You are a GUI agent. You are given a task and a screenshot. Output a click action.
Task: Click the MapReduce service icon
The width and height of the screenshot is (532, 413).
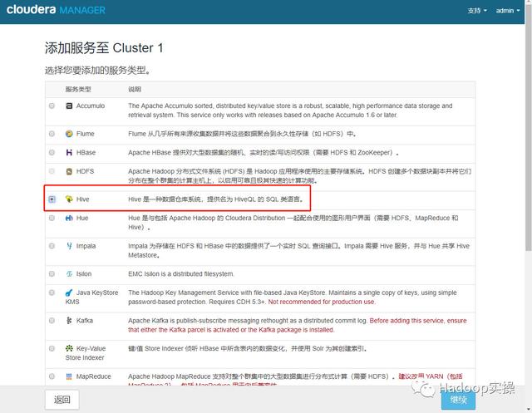[69, 376]
